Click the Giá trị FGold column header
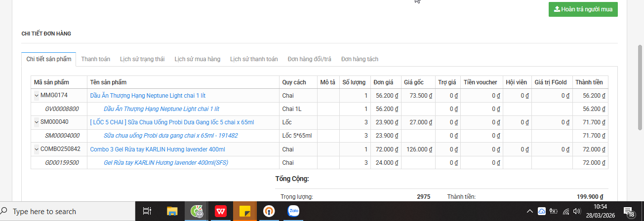This screenshot has height=221, width=644. click(552, 82)
